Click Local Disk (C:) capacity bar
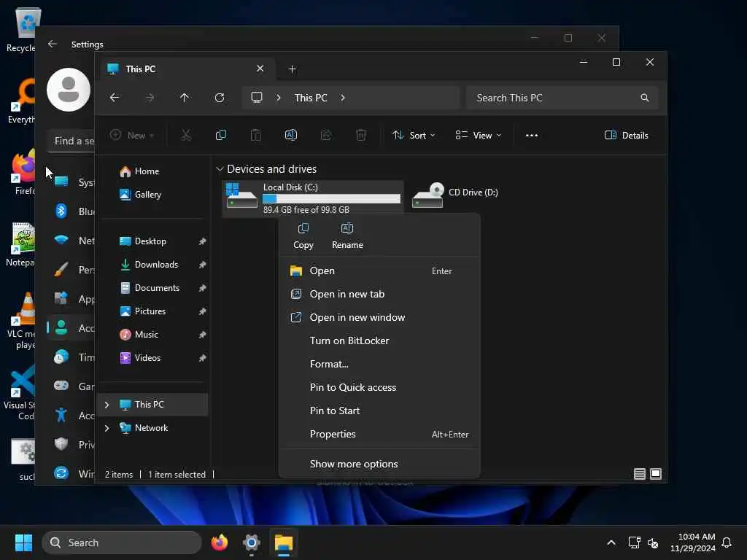The image size is (747, 560). [x=332, y=198]
